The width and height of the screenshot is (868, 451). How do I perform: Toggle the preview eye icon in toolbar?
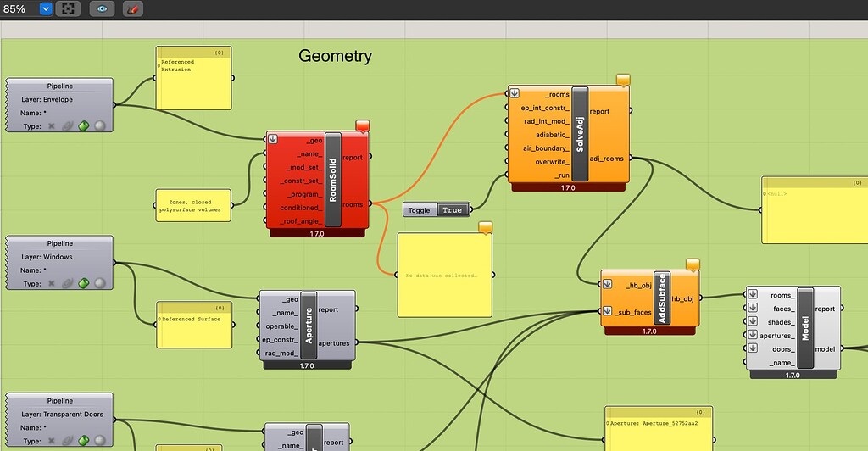tap(102, 9)
